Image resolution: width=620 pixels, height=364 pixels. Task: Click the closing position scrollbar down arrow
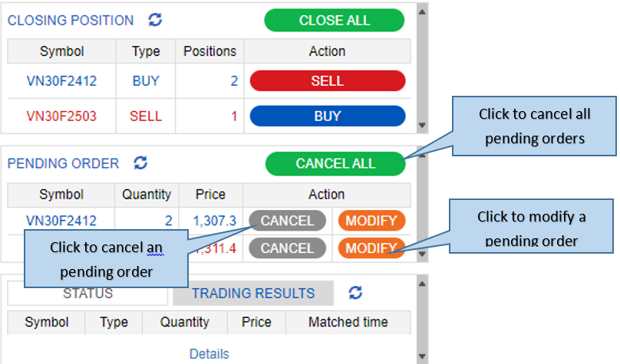(422, 125)
